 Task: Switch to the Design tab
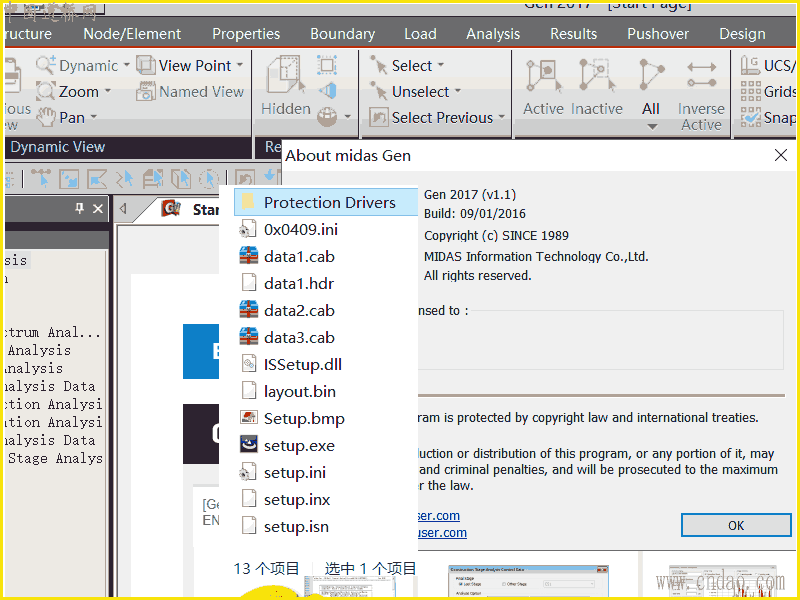(742, 34)
